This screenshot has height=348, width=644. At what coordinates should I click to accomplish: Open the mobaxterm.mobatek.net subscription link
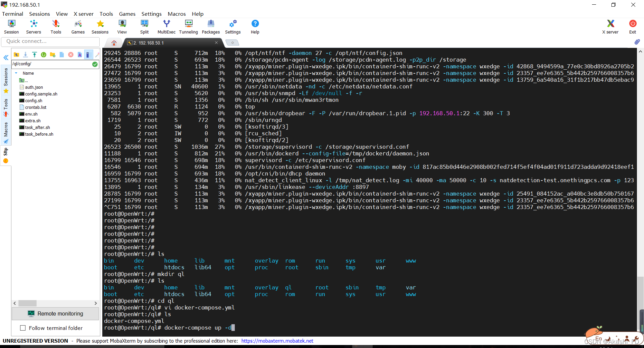coord(277,341)
